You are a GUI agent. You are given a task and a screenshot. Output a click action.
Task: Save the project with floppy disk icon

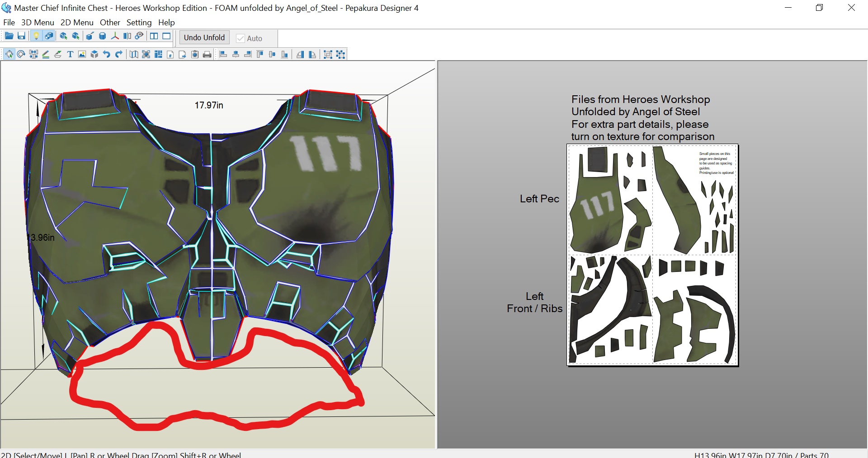(21, 36)
